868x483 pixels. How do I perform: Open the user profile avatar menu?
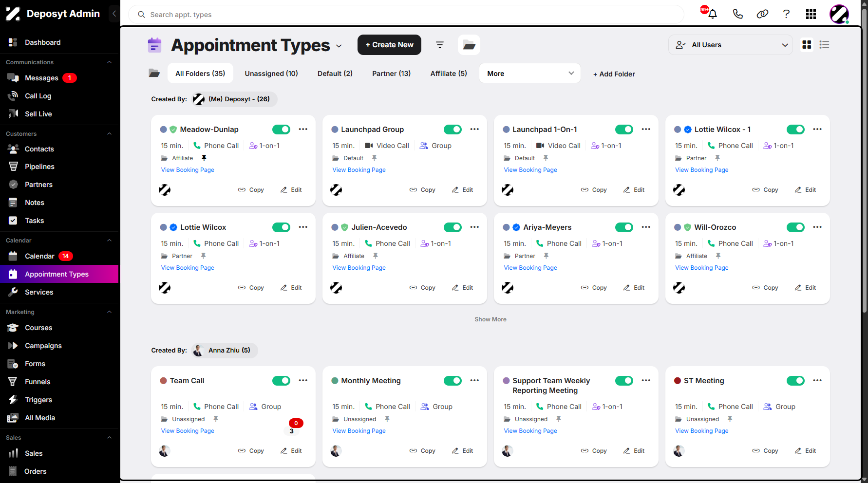tap(839, 14)
